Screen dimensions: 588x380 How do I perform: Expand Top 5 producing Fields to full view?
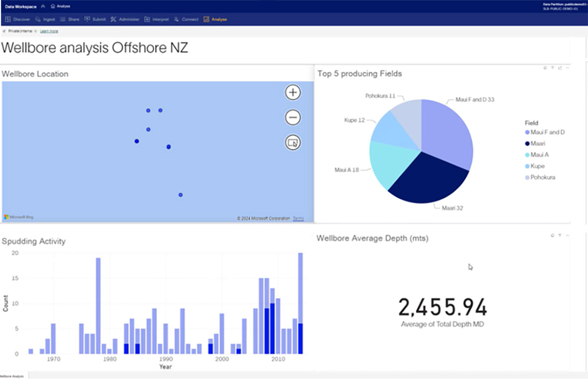(560, 68)
